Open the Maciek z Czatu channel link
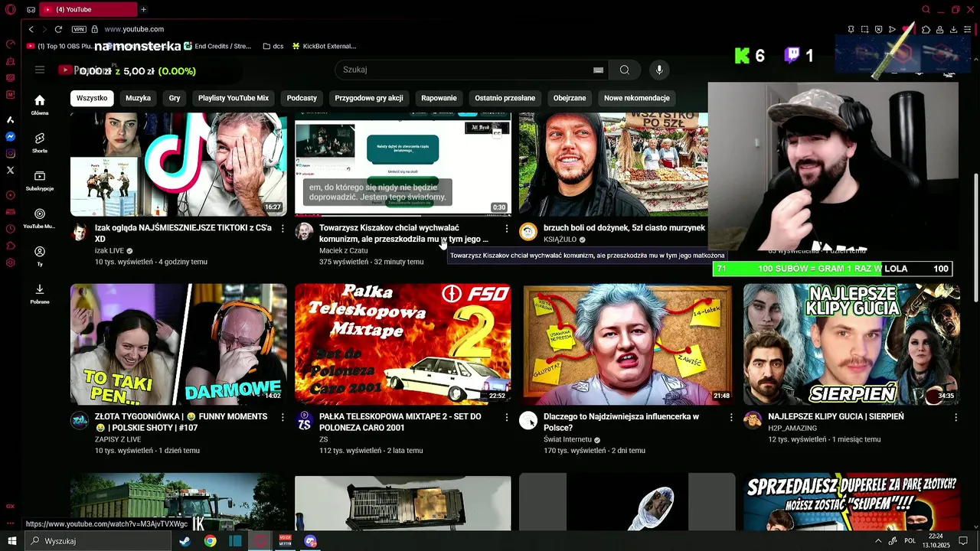Screen dimensions: 980x551 click(x=344, y=250)
